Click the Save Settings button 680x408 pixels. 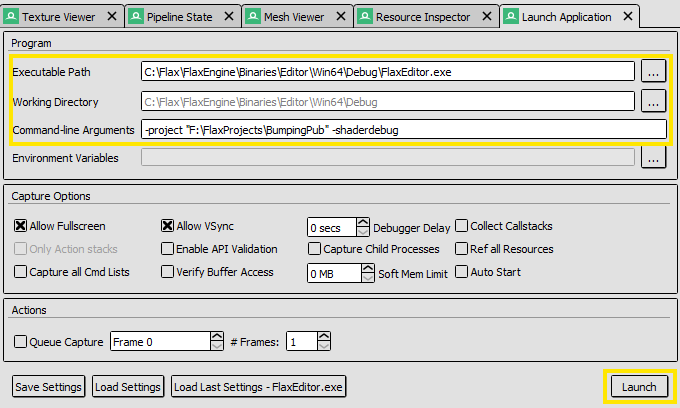coord(48,386)
